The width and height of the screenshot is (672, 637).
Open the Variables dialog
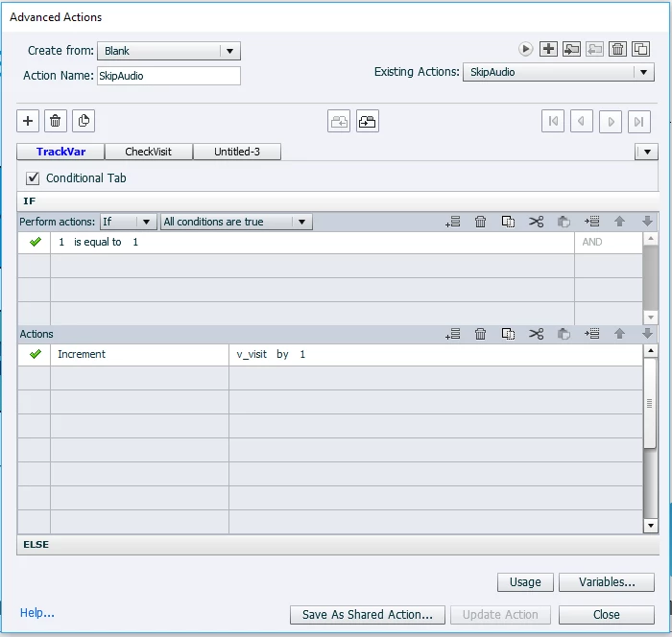point(607,582)
